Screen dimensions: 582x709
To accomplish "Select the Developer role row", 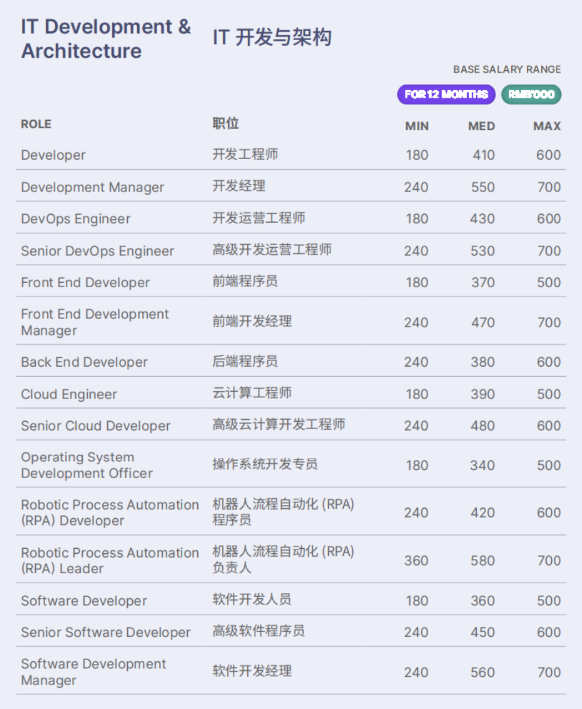I will pyautogui.click(x=291, y=155).
